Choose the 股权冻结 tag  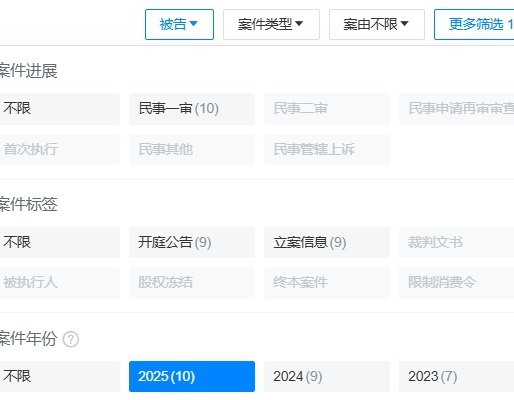192,283
